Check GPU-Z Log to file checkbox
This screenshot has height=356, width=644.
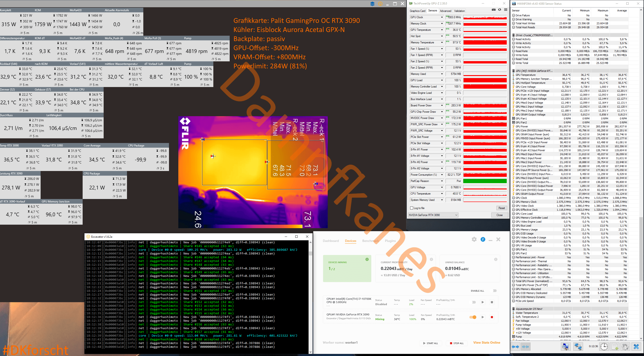pos(412,208)
